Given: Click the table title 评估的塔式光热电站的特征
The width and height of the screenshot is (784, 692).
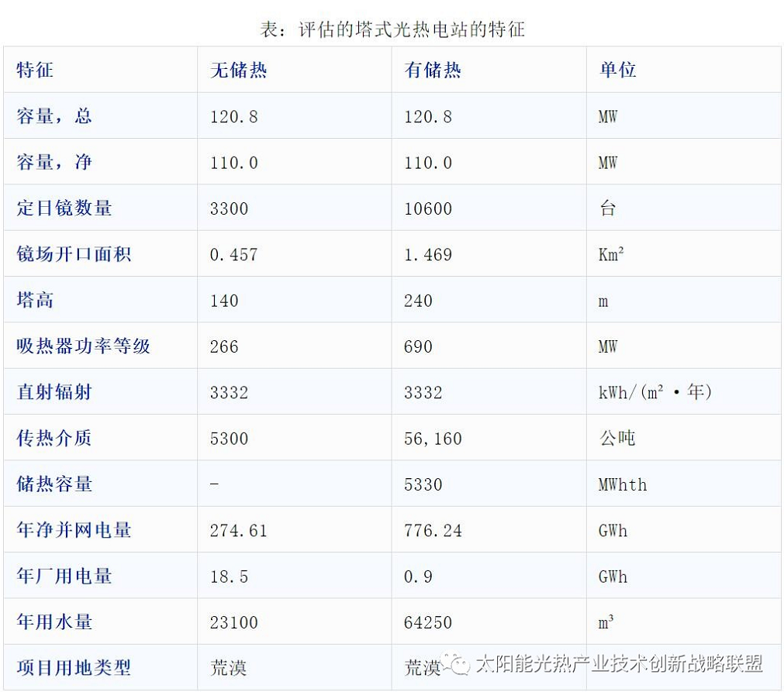Looking at the screenshot, I should [x=392, y=29].
